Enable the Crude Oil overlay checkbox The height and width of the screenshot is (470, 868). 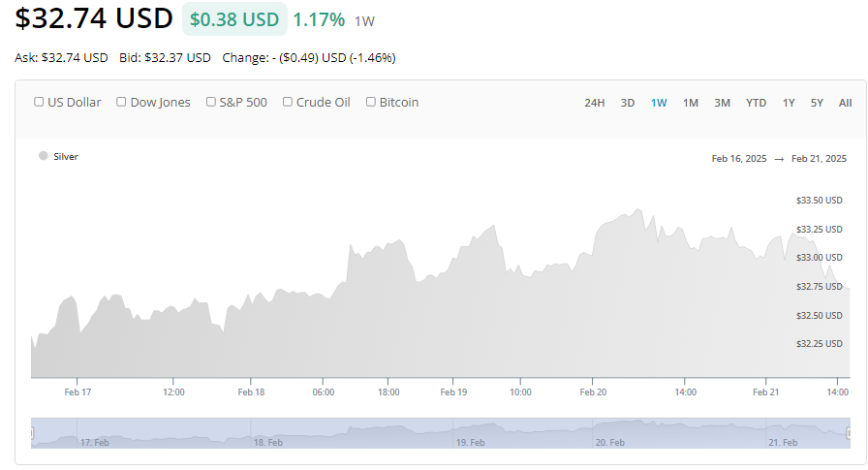coord(288,102)
